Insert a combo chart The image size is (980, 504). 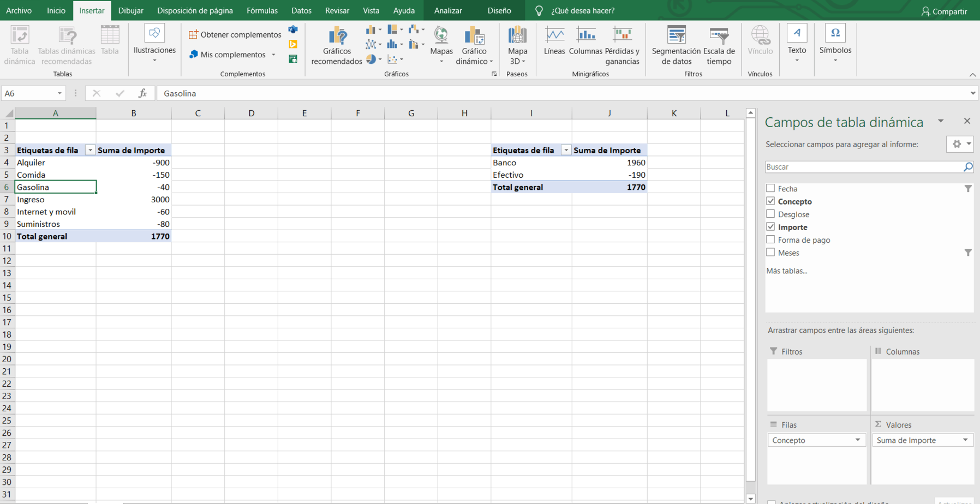click(416, 44)
